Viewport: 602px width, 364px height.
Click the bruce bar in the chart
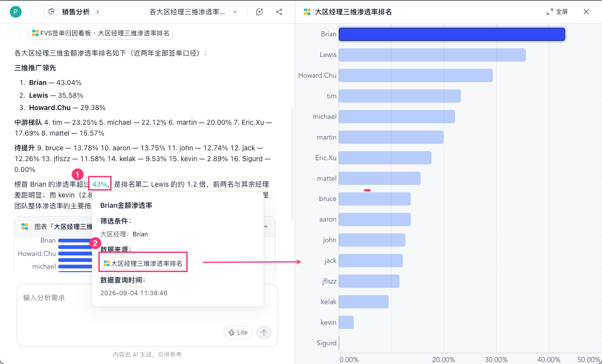click(x=375, y=199)
